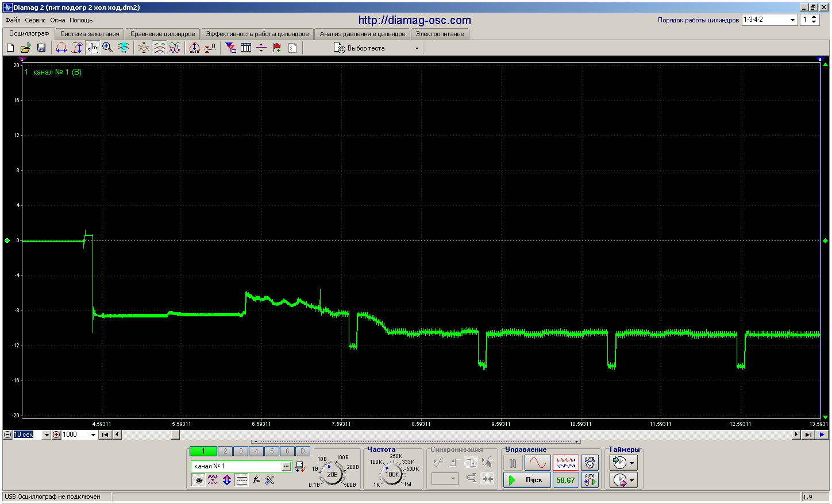This screenshot has width=832, height=504.
Task: Select the red-blue multi-waveform mode button
Action: coord(565,463)
